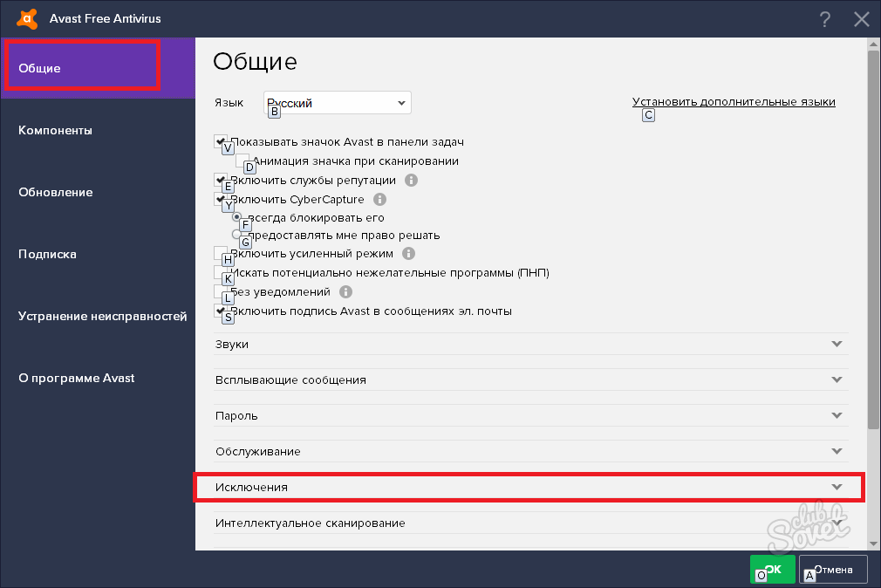Select предоставлять мне право решать option
Screen dimensions: 881x588
(236, 235)
